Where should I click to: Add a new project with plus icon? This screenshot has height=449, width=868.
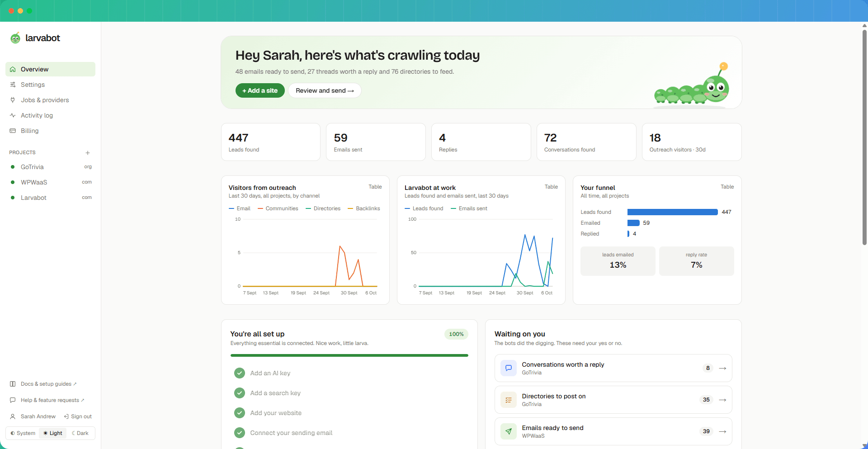click(88, 153)
